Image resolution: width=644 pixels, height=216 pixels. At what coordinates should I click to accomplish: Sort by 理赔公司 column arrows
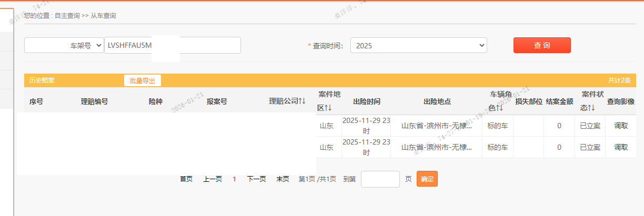[302, 101]
